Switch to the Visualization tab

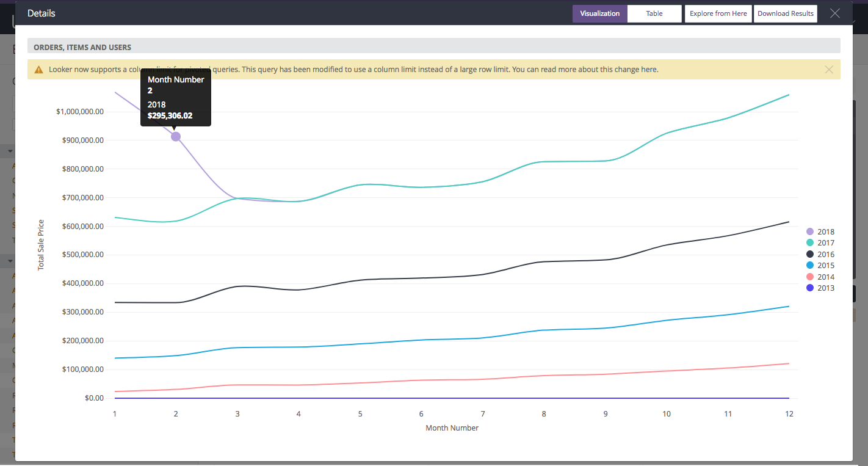(599, 13)
